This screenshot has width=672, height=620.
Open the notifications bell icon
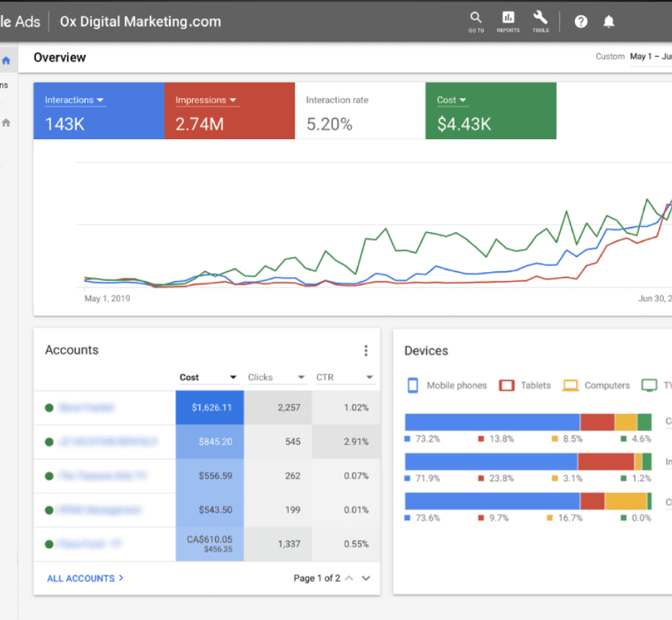[609, 22]
